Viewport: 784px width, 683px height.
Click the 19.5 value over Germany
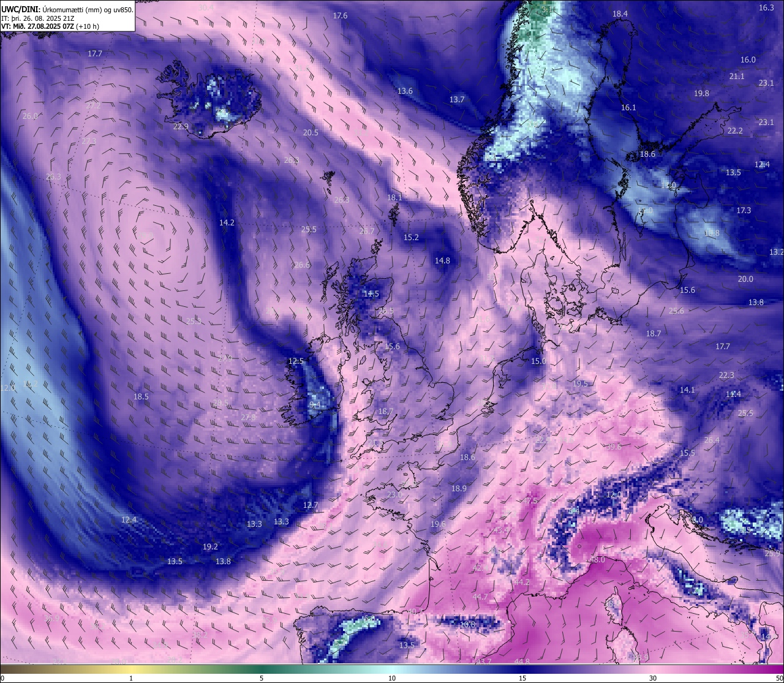(580, 384)
